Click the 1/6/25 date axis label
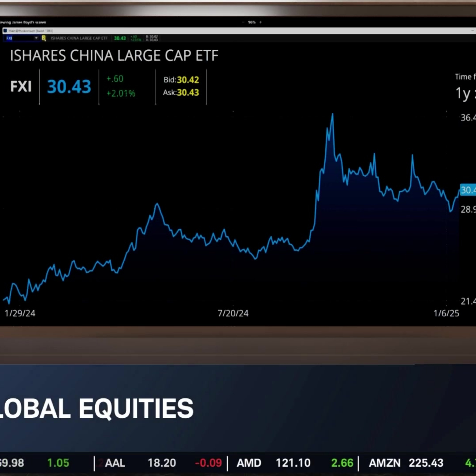Viewport: 476px width, 476px height. coord(446,313)
